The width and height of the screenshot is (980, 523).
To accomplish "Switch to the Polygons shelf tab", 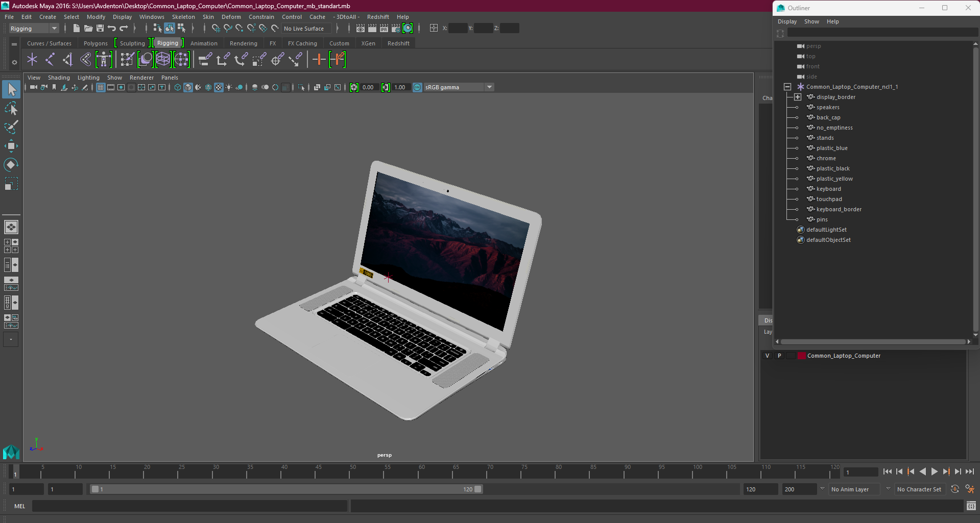I will [x=95, y=44].
